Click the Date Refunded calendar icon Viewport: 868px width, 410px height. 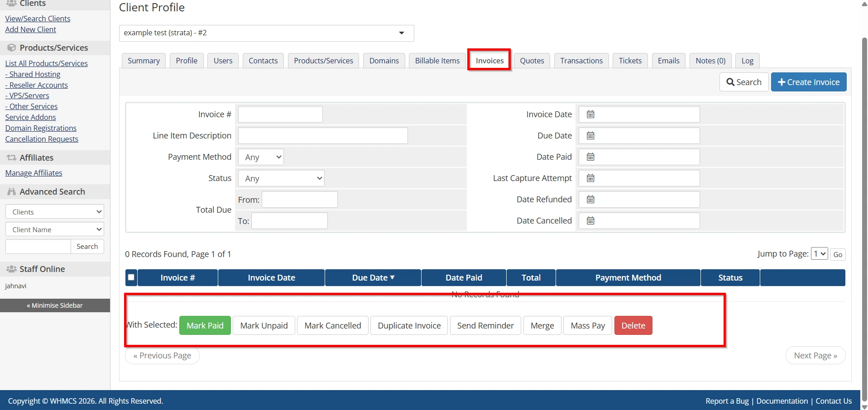pos(590,200)
